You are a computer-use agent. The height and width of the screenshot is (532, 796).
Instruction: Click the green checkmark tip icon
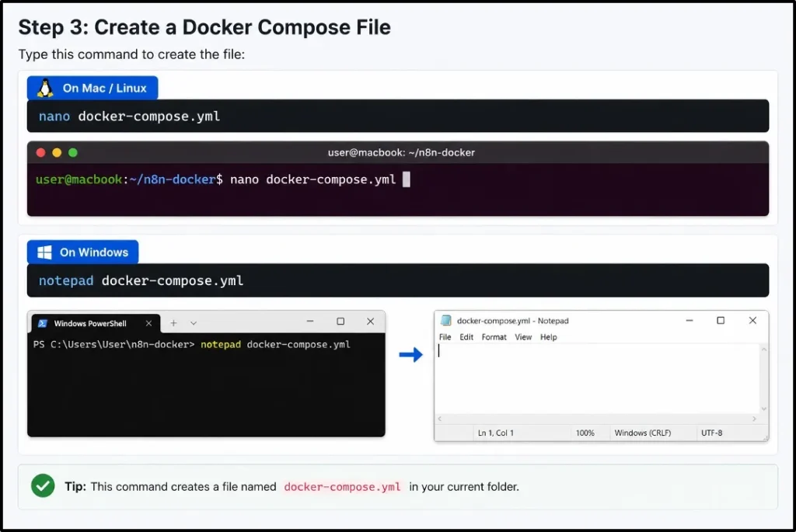pyautogui.click(x=44, y=486)
